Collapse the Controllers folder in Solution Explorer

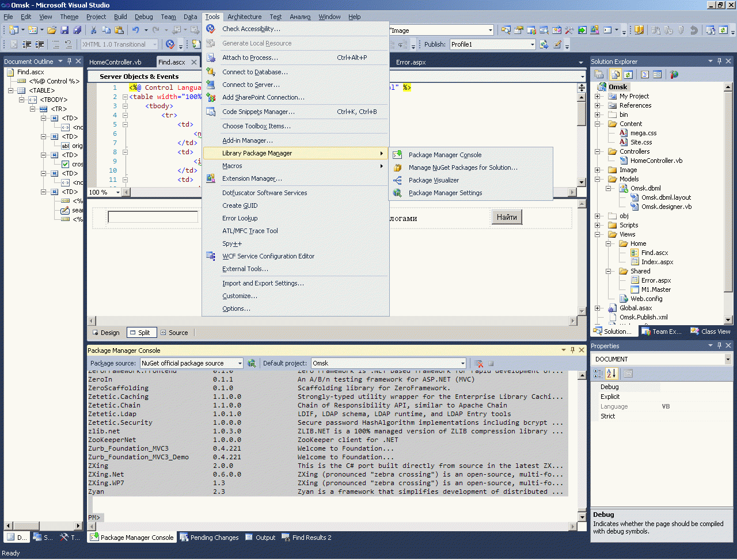(x=598, y=151)
